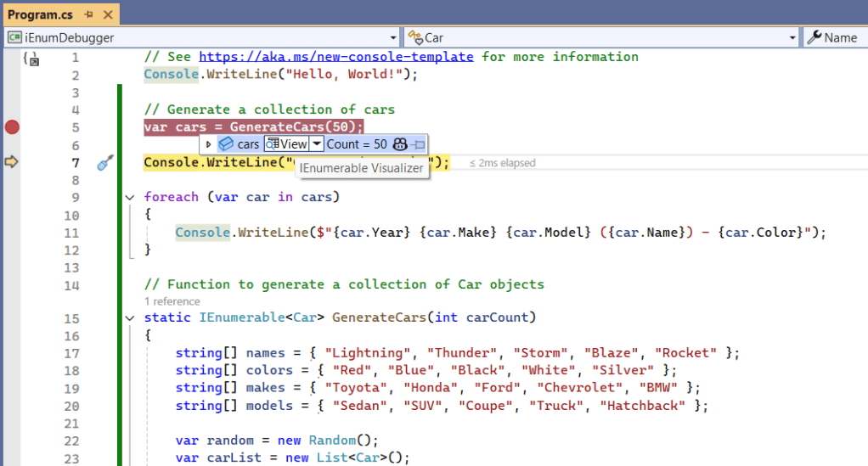Click the Copilot icon in data tip
The image size is (868, 466).
pos(400,144)
